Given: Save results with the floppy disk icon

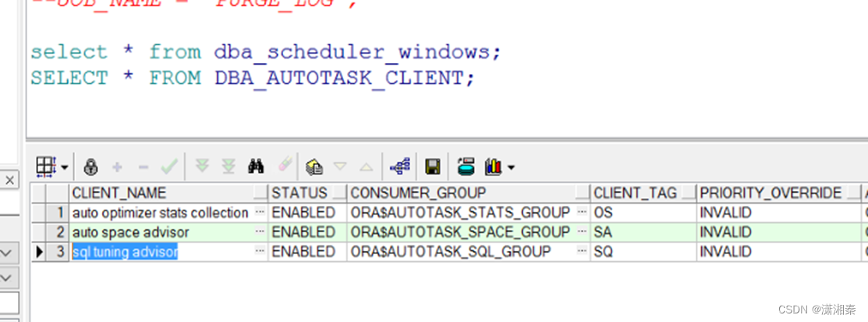Looking at the screenshot, I should click(x=432, y=167).
